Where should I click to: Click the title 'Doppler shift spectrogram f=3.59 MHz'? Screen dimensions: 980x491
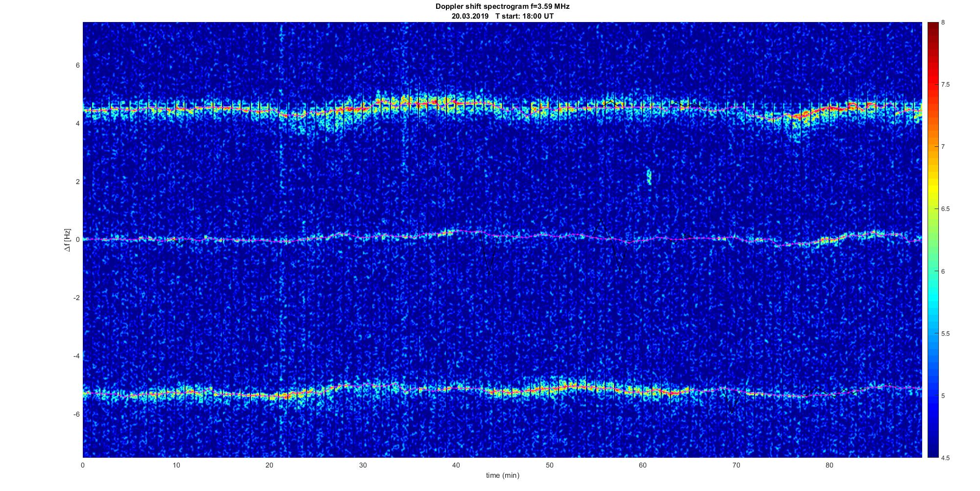tap(502, 6)
